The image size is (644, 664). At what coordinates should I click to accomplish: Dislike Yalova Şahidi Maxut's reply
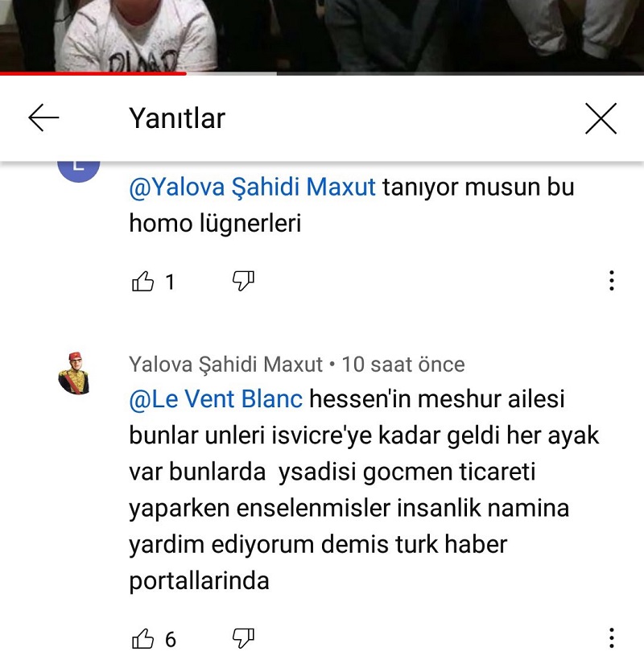(x=243, y=638)
